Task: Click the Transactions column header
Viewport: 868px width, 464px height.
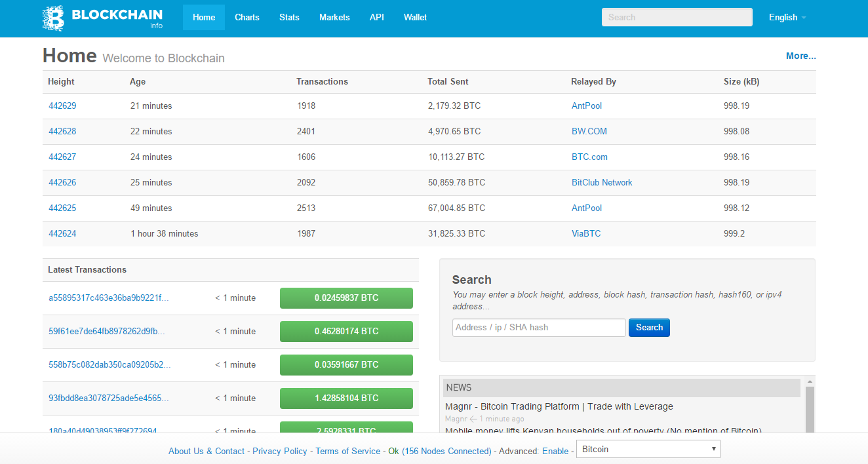Action: click(x=322, y=82)
